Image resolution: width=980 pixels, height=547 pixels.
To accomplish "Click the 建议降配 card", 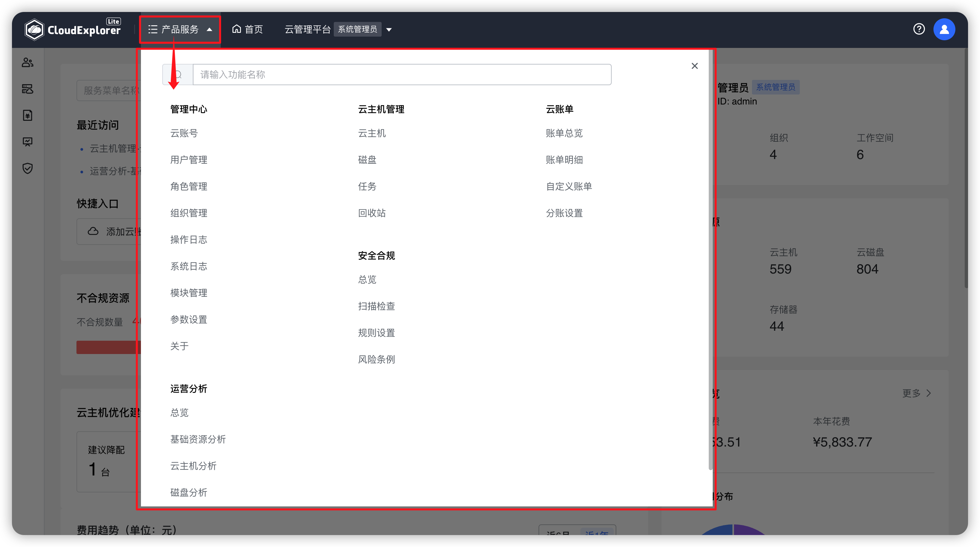I will (109, 462).
